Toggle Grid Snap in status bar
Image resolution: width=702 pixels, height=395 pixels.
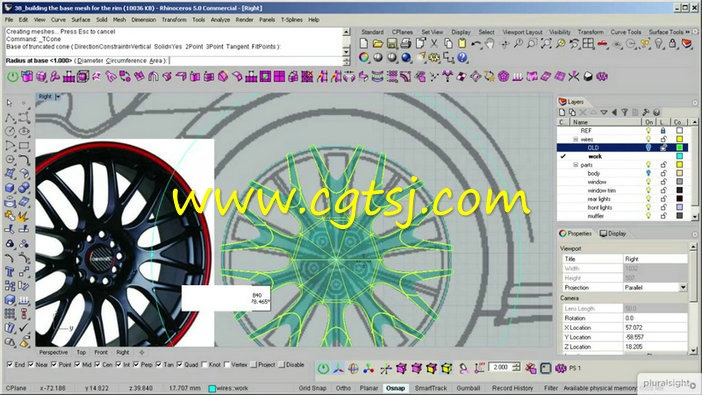click(312, 388)
